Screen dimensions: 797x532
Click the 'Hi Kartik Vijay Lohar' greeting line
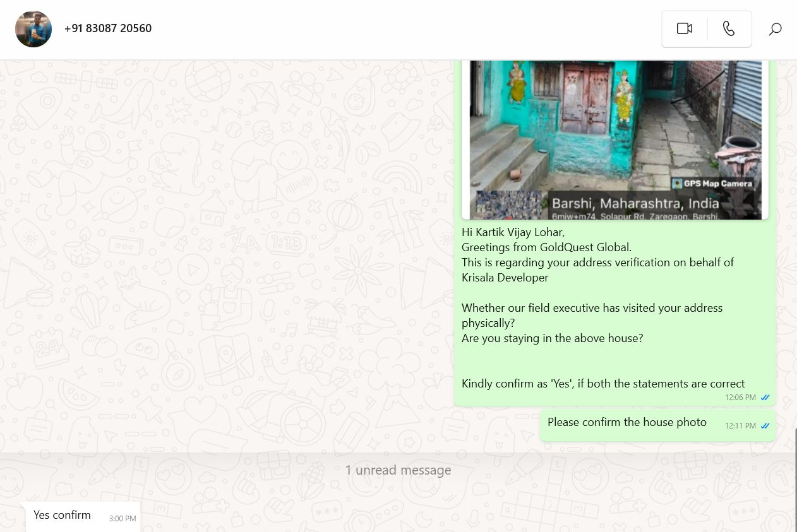click(513, 232)
